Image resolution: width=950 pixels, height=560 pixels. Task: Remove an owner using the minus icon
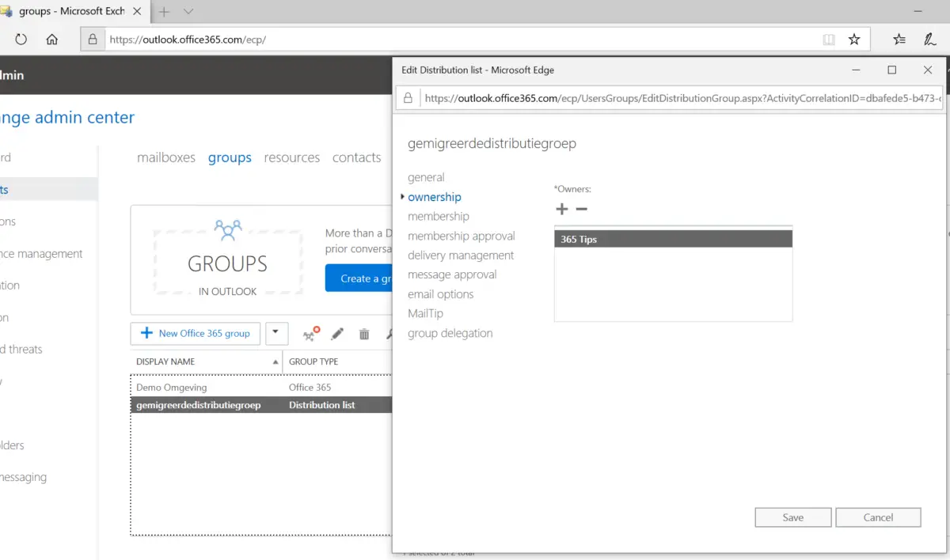[x=580, y=209]
